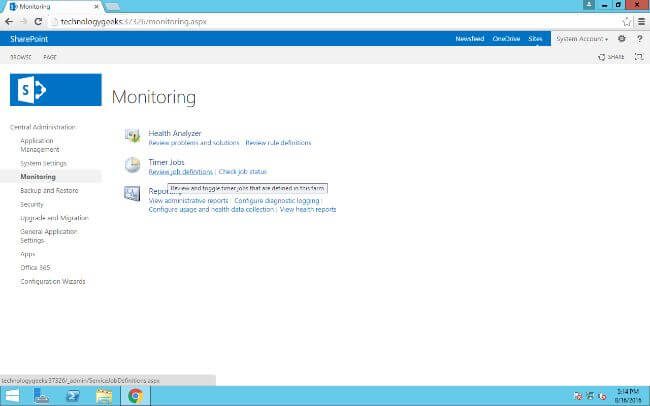The height and width of the screenshot is (406, 650).
Task: Open Review job definitions
Action: click(x=180, y=172)
